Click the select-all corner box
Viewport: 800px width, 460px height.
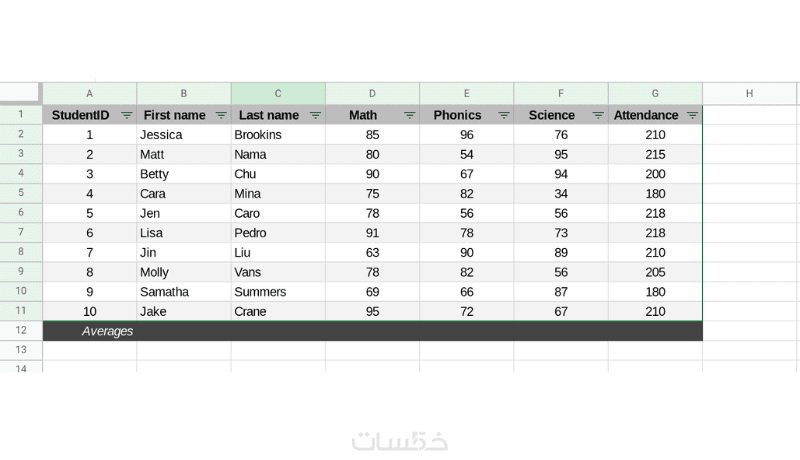tap(20, 93)
